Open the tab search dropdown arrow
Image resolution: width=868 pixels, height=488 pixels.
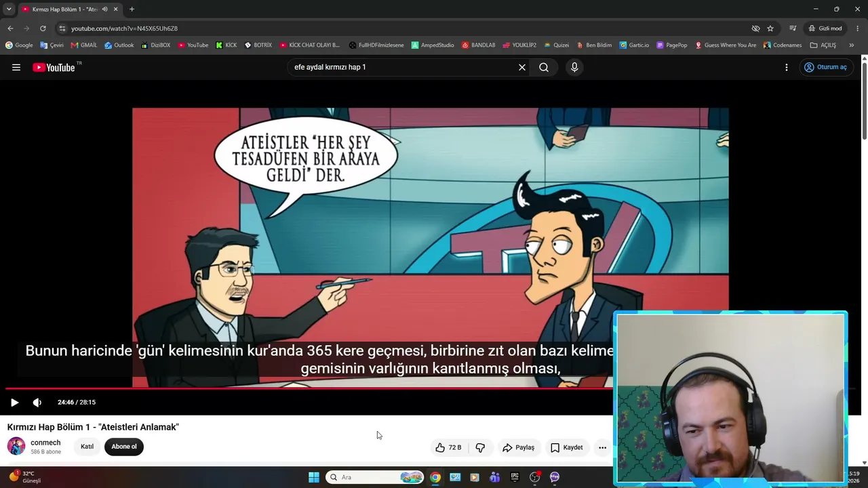point(9,9)
